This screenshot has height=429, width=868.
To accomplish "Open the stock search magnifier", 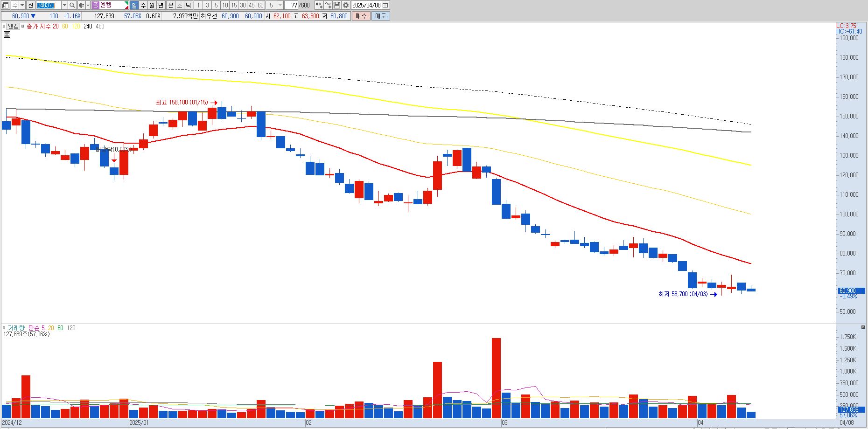I will [72, 5].
